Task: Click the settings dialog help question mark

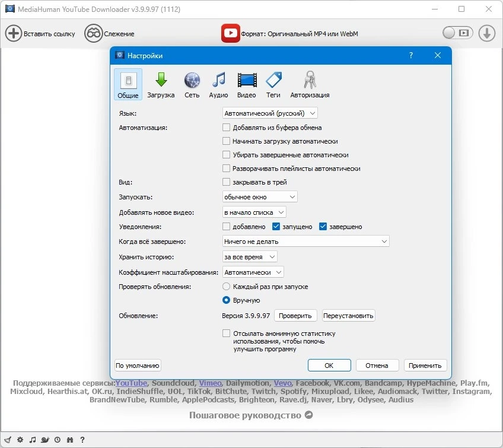Action: click(411, 56)
